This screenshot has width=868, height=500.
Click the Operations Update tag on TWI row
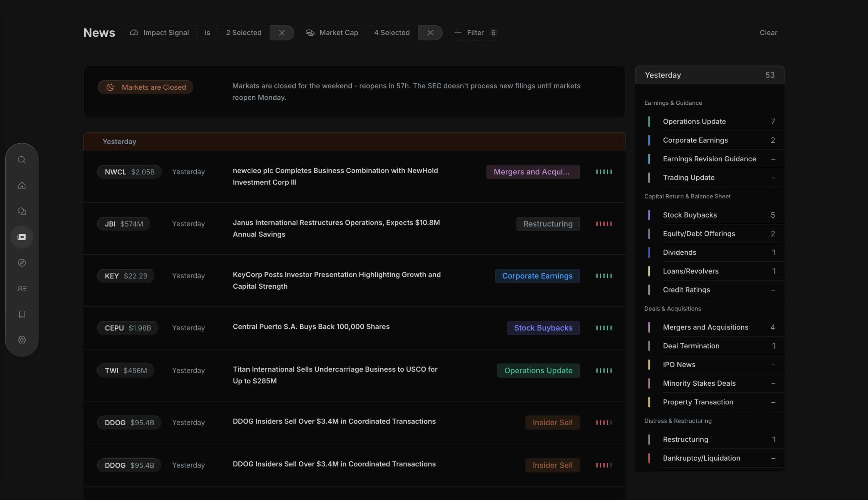[538, 371]
